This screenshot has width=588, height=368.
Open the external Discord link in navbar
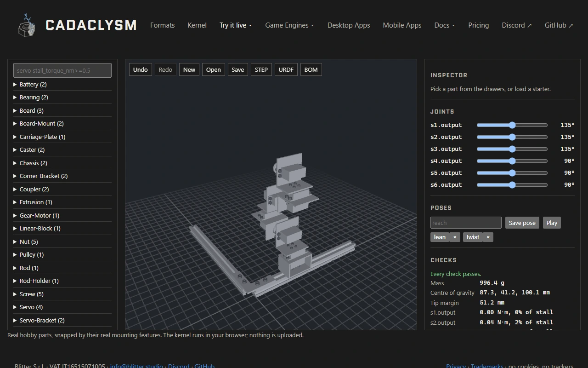click(517, 25)
